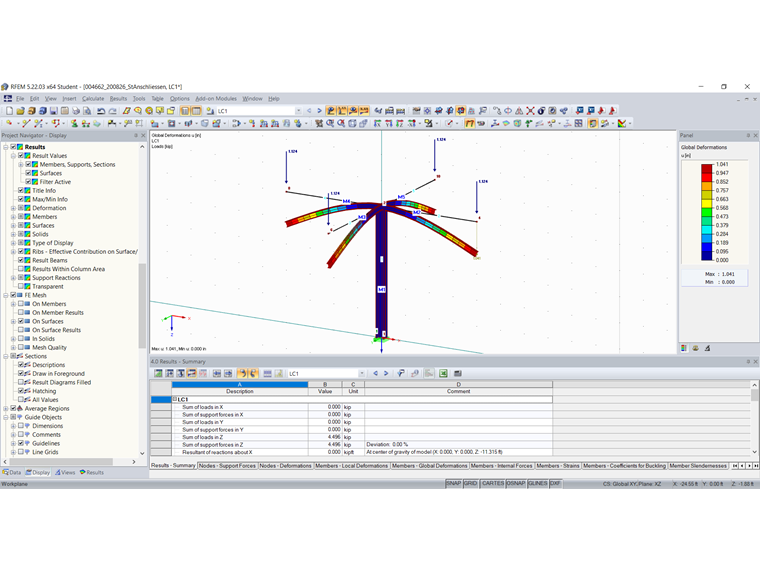The image size is (760, 570).
Task: Click the color legend rainbow icon in toolbar
Action: pos(622,124)
